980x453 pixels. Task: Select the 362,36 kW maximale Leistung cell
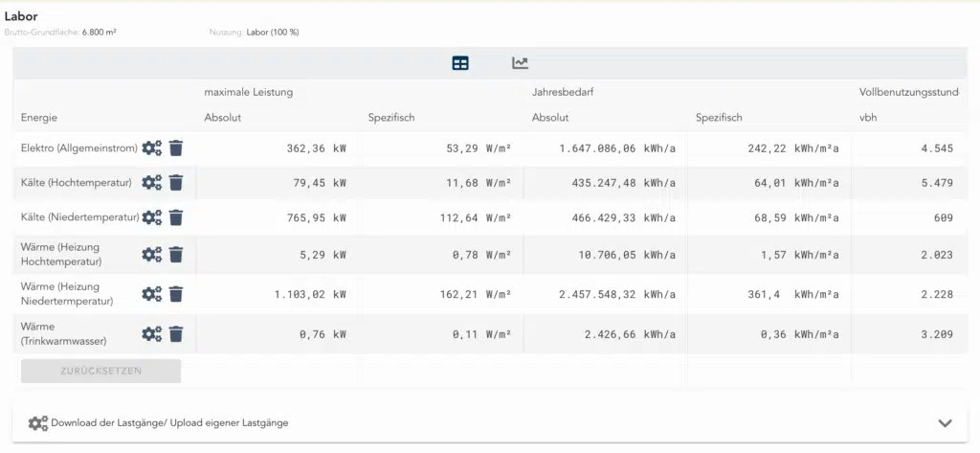click(316, 148)
